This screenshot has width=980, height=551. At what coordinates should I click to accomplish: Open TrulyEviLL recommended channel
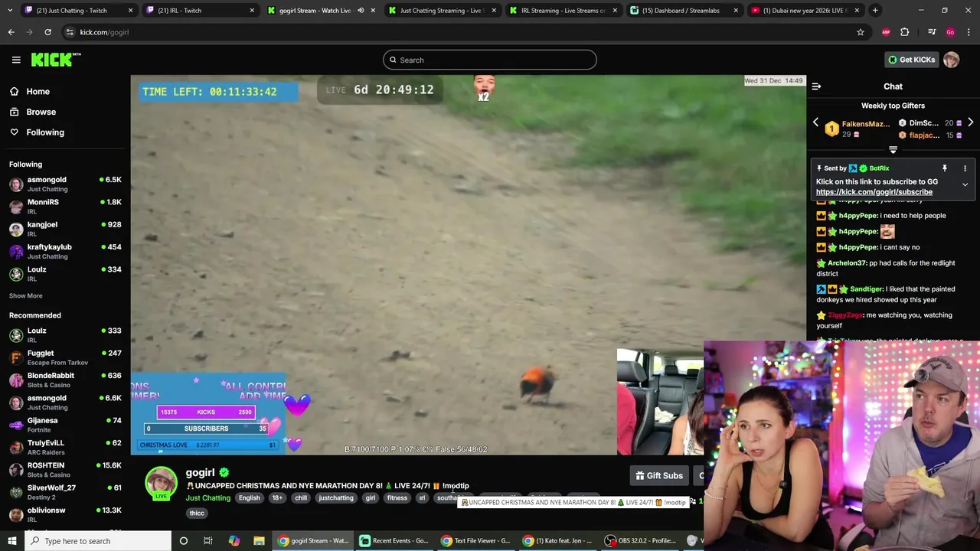pos(65,447)
